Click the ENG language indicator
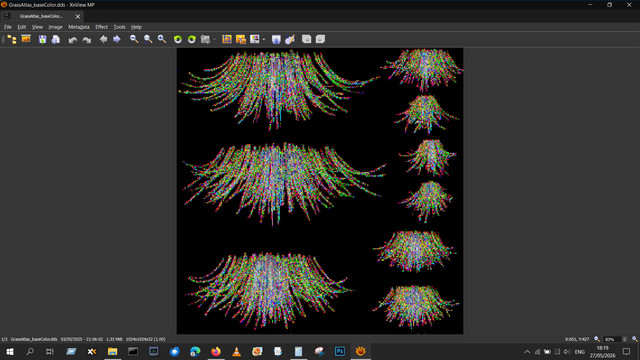Viewport: 640px width, 360px height. [x=580, y=352]
